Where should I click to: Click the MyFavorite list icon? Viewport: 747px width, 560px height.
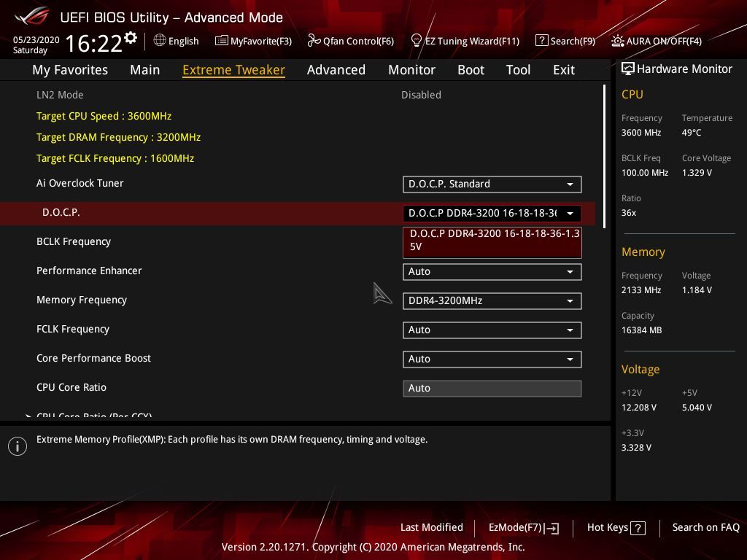coord(222,41)
